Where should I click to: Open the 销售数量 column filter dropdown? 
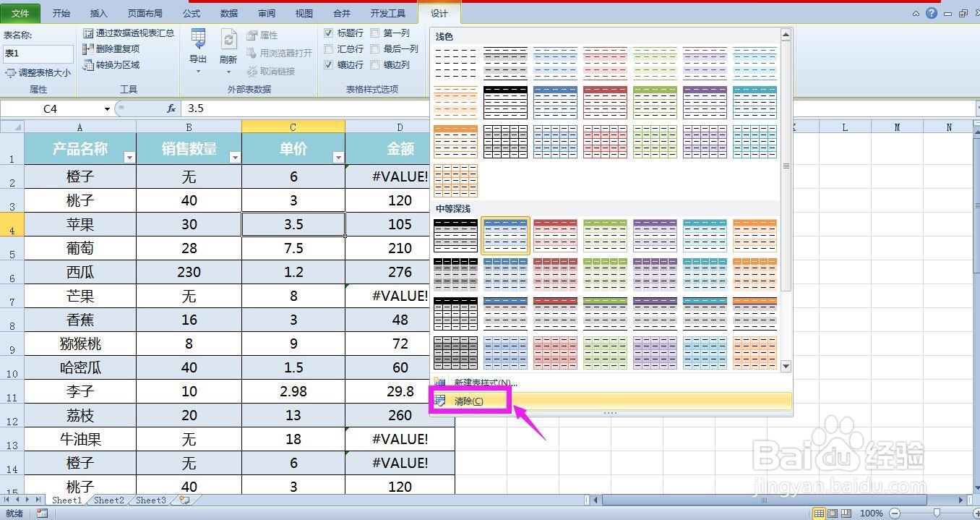tap(235, 156)
